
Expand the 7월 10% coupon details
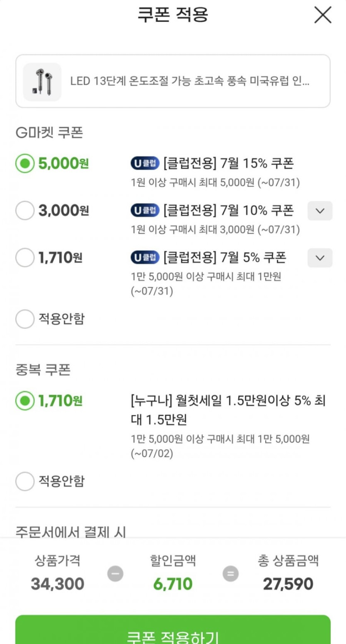point(319,211)
